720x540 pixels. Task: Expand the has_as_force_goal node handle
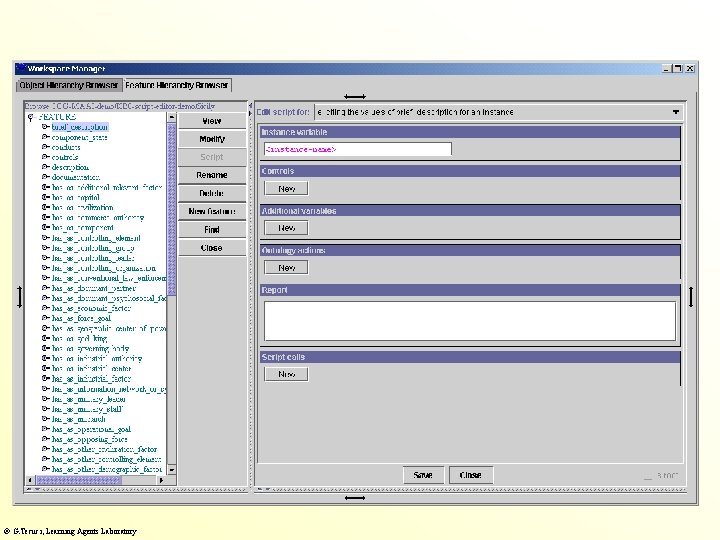click(46, 318)
